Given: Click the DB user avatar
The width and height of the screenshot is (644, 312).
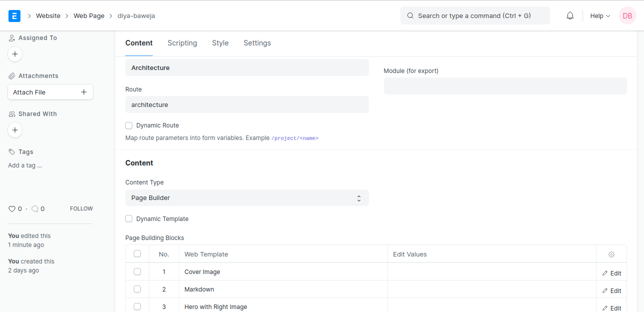Looking at the screenshot, I should pyautogui.click(x=627, y=15).
